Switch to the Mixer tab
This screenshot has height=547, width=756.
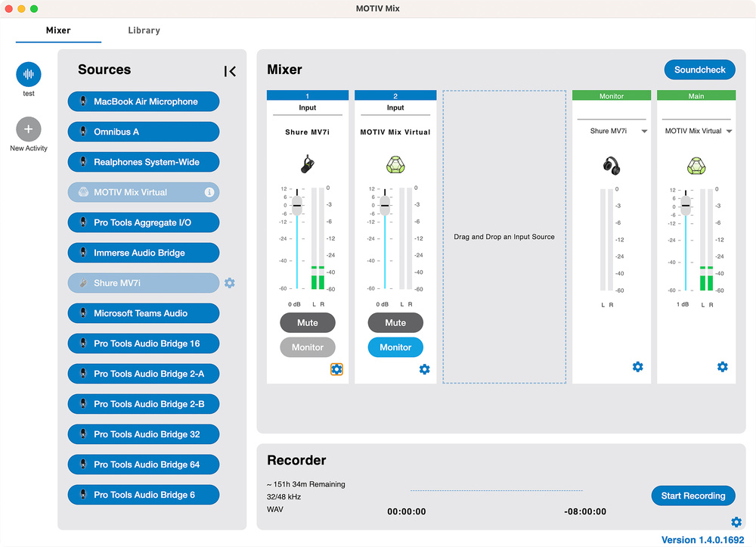pos(58,30)
